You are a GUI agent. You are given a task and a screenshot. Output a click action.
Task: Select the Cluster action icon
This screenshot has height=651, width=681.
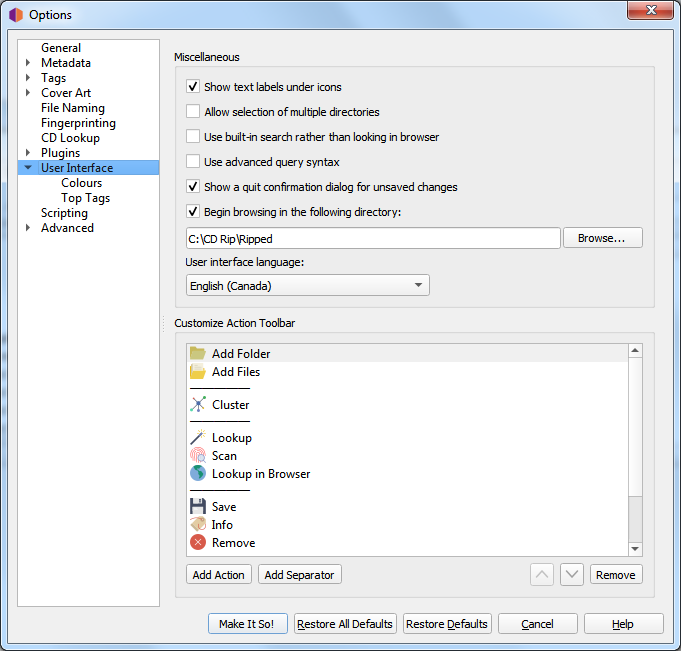[198, 405]
